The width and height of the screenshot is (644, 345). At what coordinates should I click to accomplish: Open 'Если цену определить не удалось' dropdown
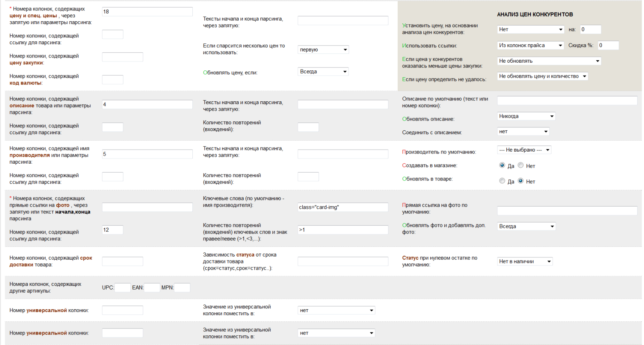click(x=543, y=76)
